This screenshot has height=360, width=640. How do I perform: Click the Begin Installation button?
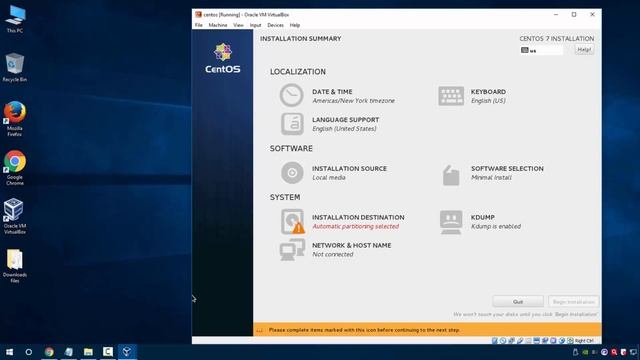pyautogui.click(x=573, y=302)
